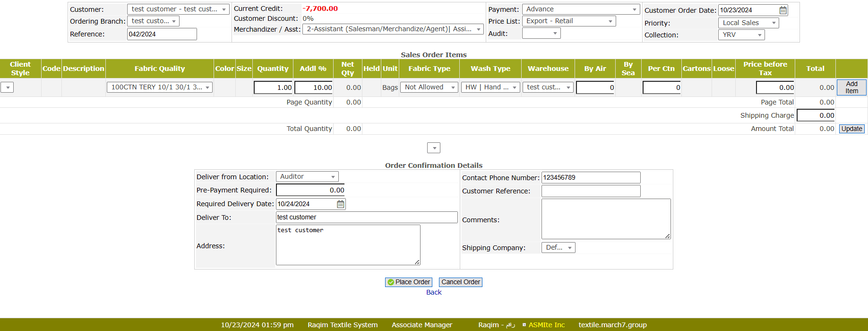
Task: Expand the Payment dropdown set to Advance
Action: tap(581, 9)
